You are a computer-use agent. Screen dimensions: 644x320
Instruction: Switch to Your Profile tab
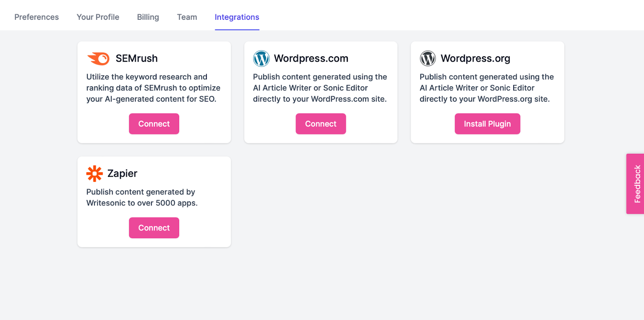tap(98, 17)
